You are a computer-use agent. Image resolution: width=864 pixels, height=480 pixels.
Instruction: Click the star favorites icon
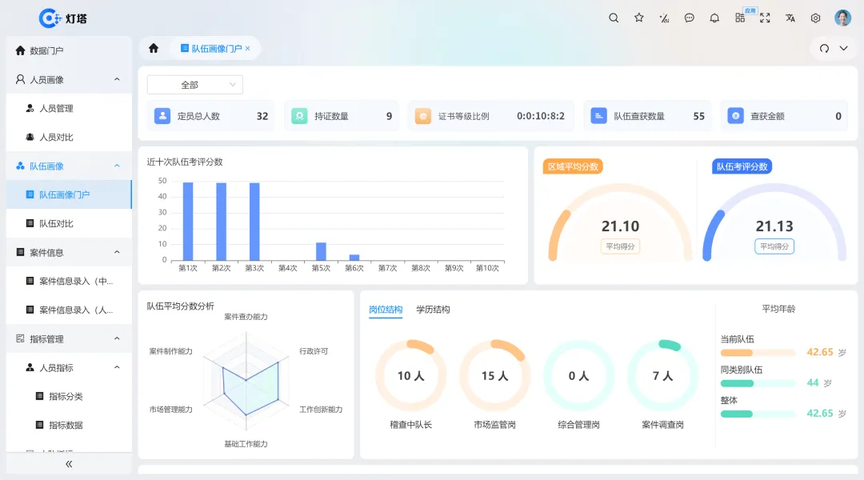[639, 18]
